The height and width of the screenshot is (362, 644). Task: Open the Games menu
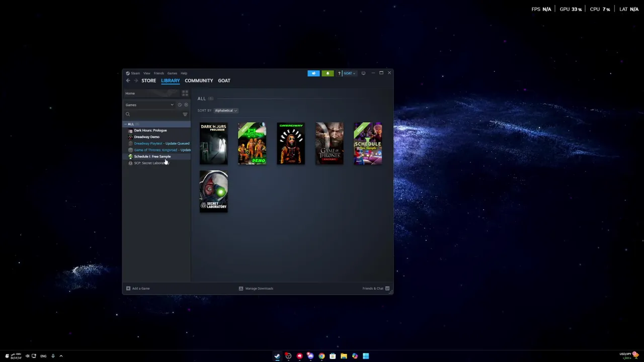click(x=172, y=73)
